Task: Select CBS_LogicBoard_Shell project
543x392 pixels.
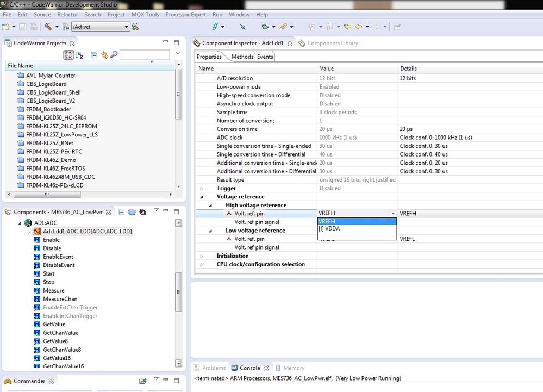Action: [x=53, y=92]
